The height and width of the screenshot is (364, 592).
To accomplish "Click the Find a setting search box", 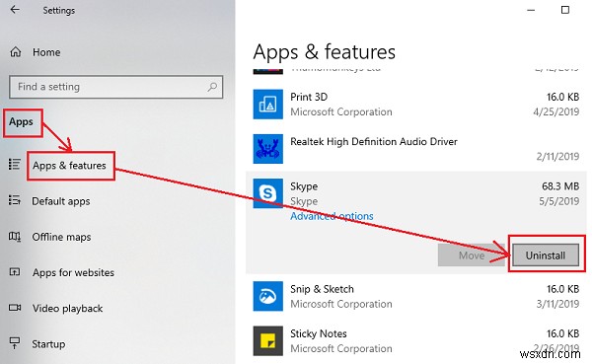I will (115, 87).
